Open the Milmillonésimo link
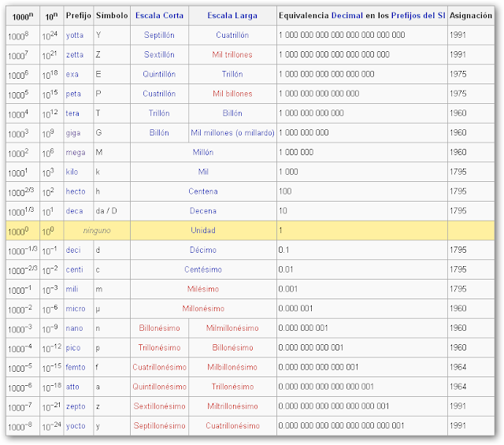 232,328
